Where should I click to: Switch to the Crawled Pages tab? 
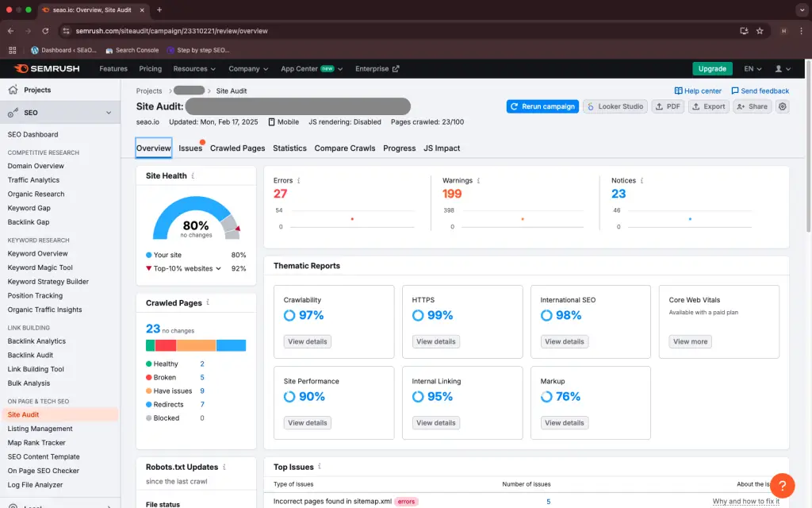(x=237, y=148)
